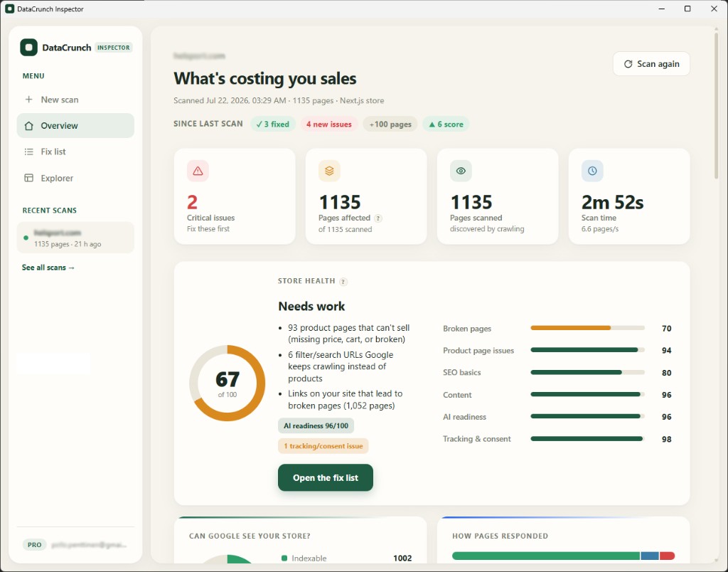Click the SEO basics progress bar
Viewport: 728px width, 572px height.
587,372
